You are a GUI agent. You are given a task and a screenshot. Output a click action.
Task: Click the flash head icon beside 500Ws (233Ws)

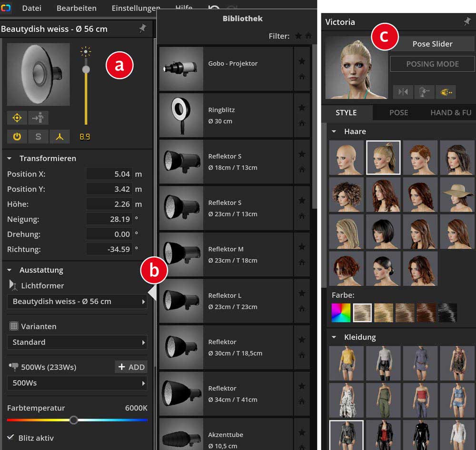[14, 367]
